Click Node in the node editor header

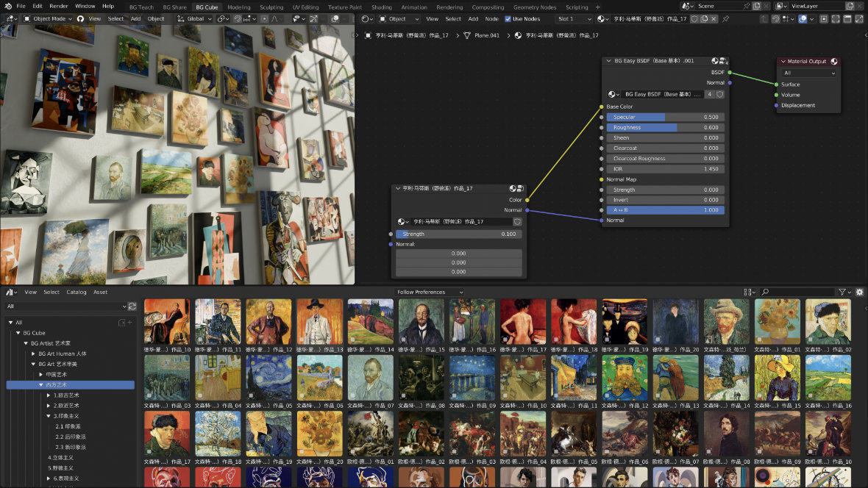tap(491, 19)
